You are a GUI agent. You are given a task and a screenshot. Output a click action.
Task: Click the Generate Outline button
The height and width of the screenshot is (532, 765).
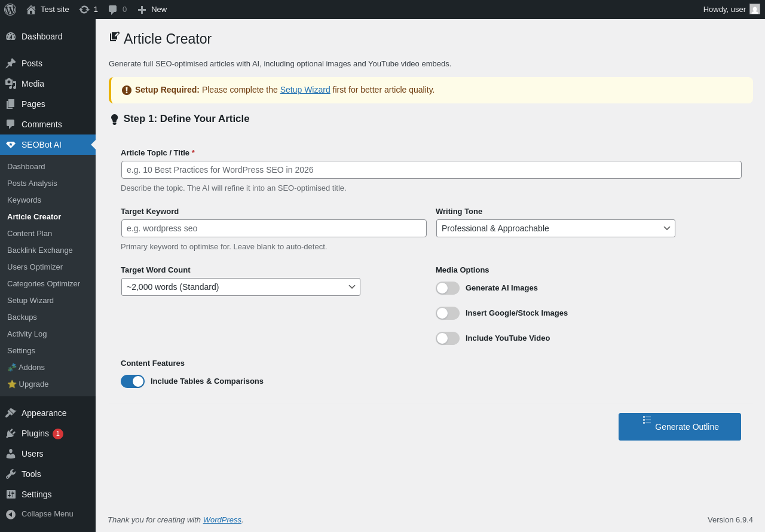(x=680, y=427)
